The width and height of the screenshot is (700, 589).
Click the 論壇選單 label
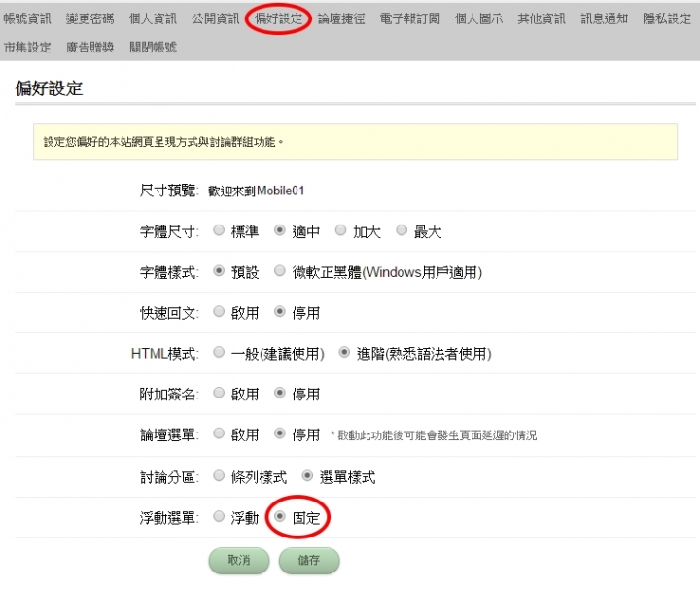169,434
